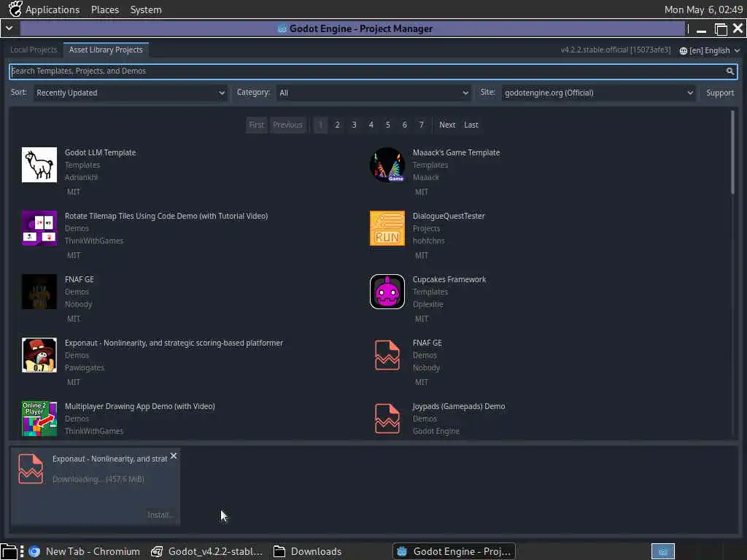Viewport: 747px width, 560px height.
Task: Open Cupcakes Framework title link
Action: coord(449,279)
